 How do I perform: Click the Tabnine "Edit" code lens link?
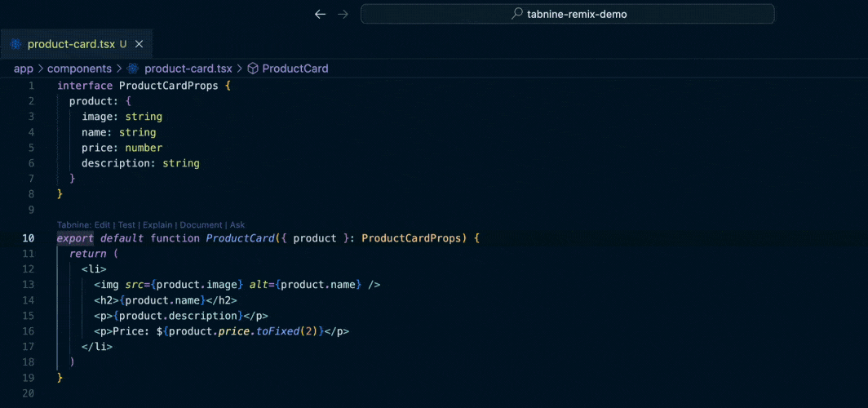[102, 224]
